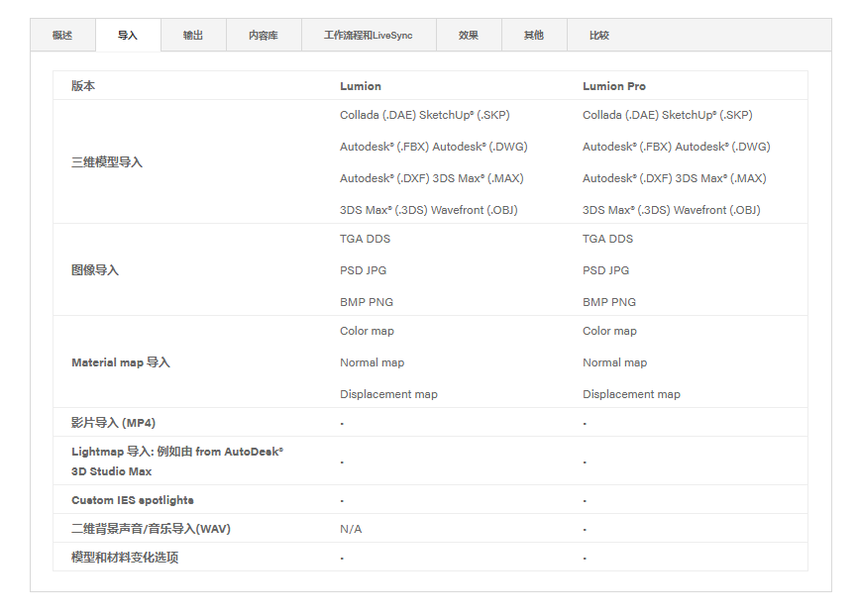Screen dimensions: 859x616
Task: Click the Lumion Pro column header
Action: coord(614,86)
